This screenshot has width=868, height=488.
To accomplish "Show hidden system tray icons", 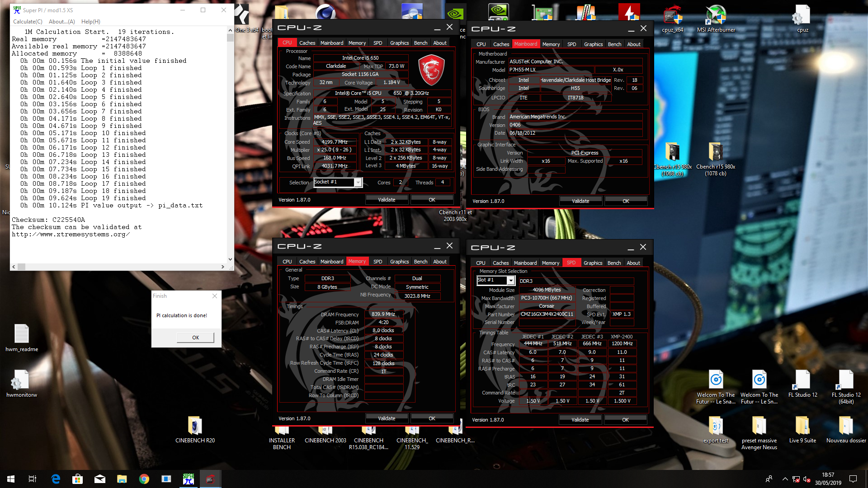I will coord(785,479).
